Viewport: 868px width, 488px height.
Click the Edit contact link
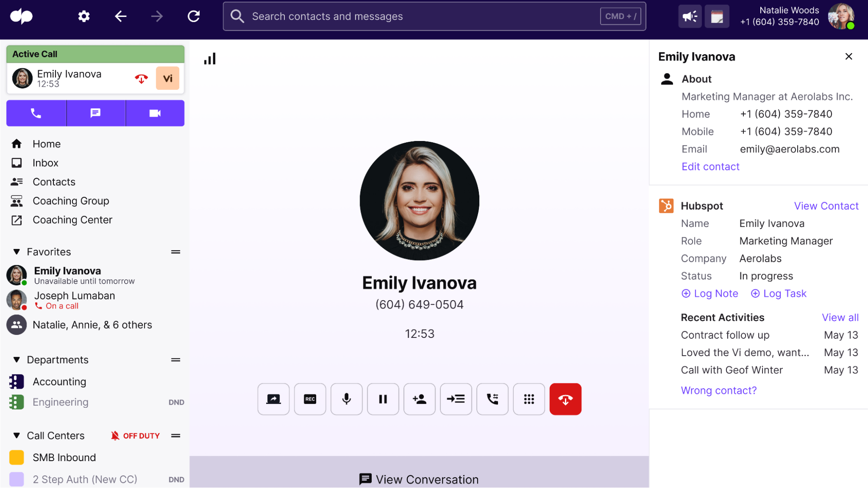click(x=710, y=167)
